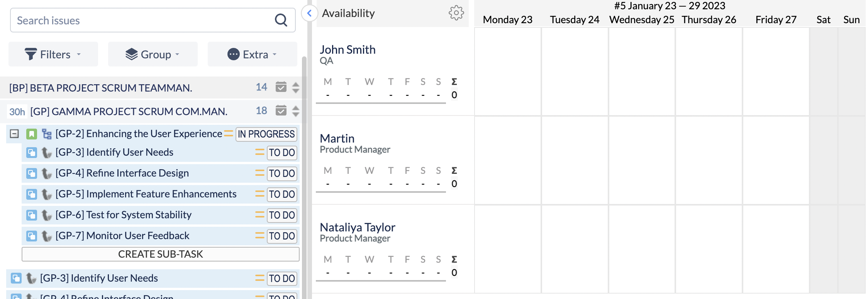Click assignee avatar on GP-5 row
868x299 pixels.
(47, 194)
